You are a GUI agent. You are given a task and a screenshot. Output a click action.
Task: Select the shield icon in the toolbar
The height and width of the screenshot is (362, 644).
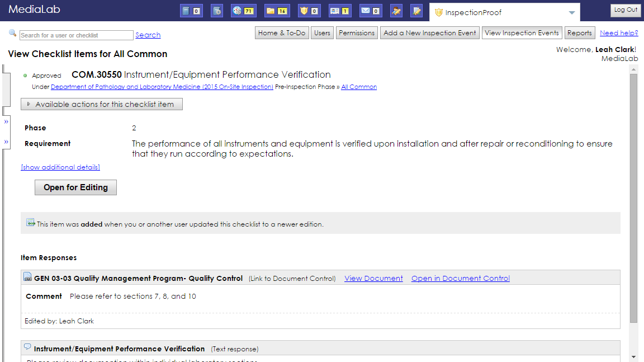309,10
